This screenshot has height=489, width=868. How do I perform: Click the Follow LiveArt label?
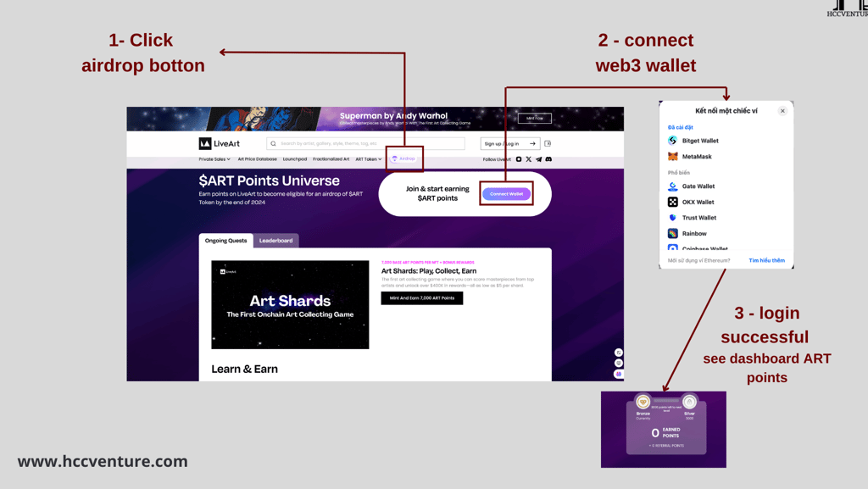coord(497,160)
